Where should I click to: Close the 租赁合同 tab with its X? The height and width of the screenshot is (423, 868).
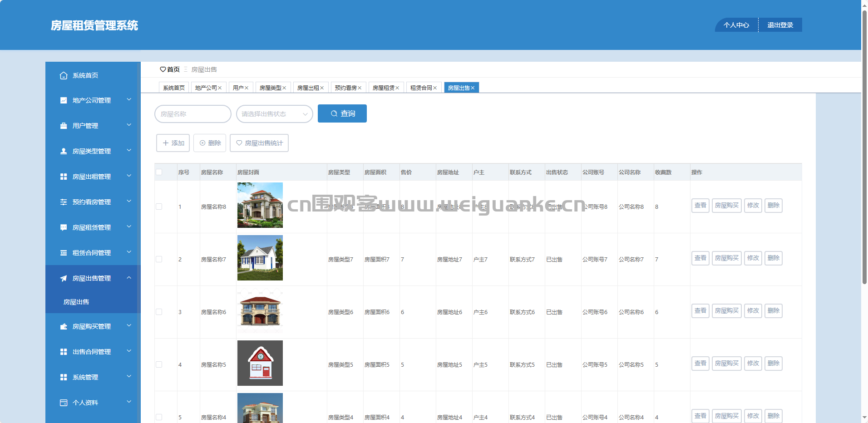click(435, 88)
